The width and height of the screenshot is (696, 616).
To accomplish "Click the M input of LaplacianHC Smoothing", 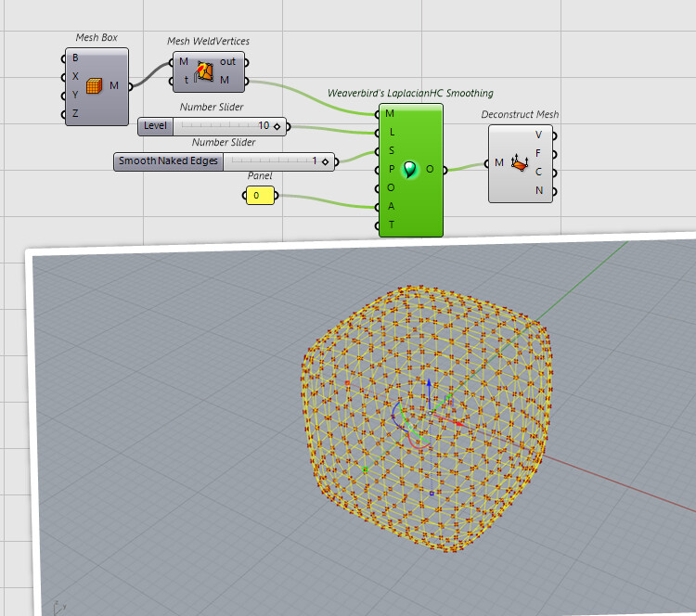I will (x=390, y=113).
